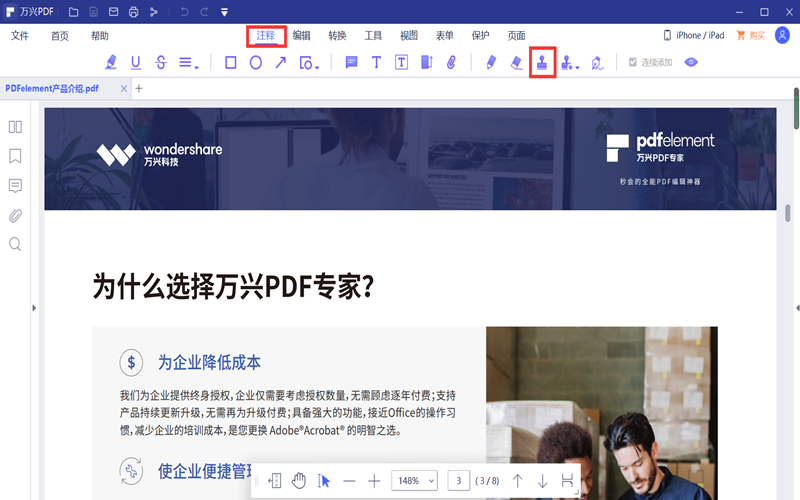Activate the hand pan tool
Screen dimensions: 800x500
[298, 481]
